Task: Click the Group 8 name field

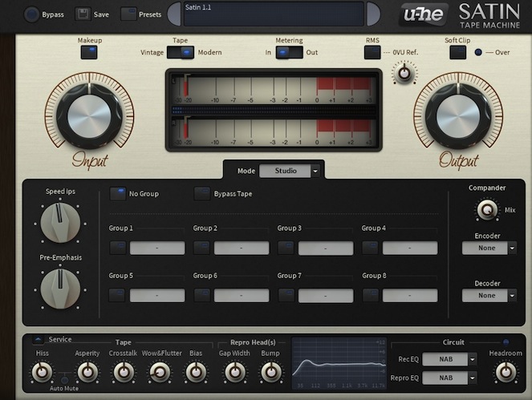Action: pyautogui.click(x=410, y=295)
